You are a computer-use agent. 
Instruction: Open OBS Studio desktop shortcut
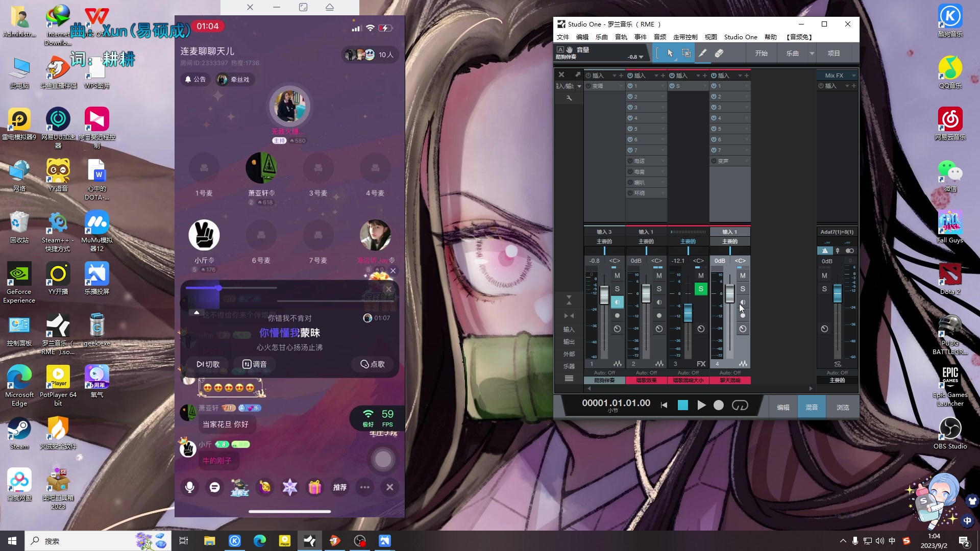pyautogui.click(x=950, y=433)
